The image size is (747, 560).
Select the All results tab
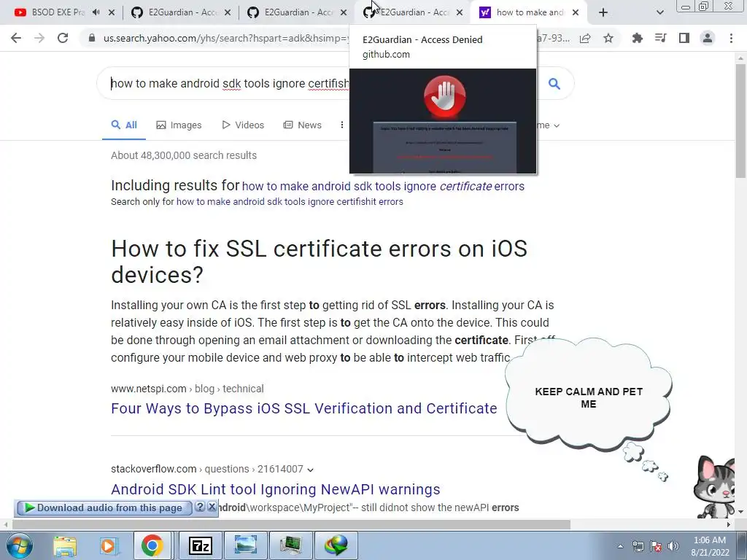[124, 125]
